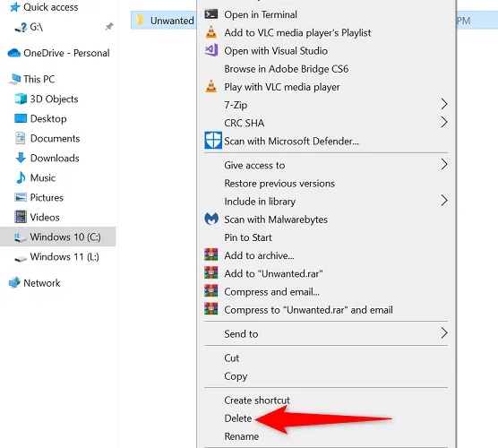Expand the 7-Zip submenu arrow

click(x=444, y=104)
